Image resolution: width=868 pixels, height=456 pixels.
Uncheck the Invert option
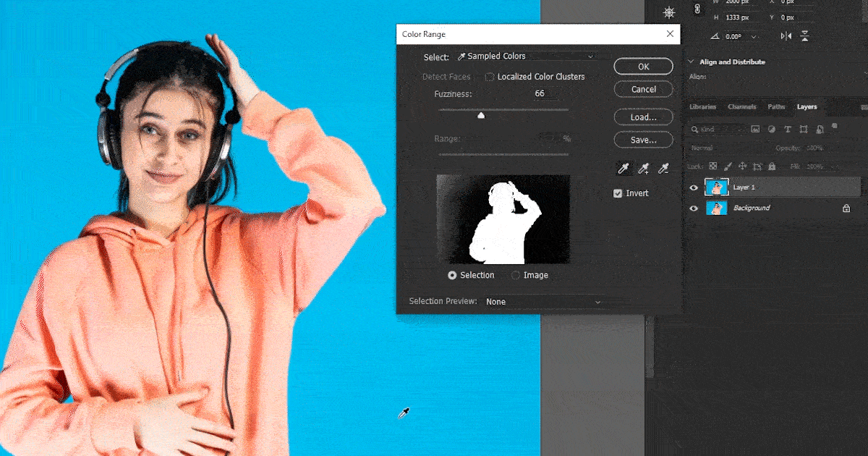(618, 193)
